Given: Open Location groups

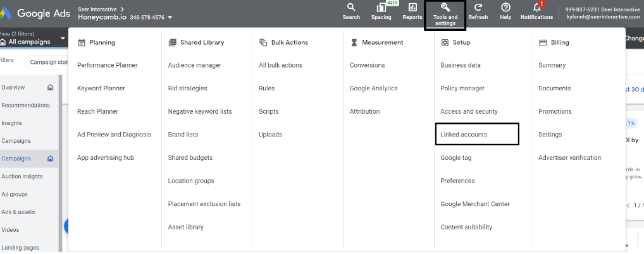Looking at the screenshot, I should [191, 181].
